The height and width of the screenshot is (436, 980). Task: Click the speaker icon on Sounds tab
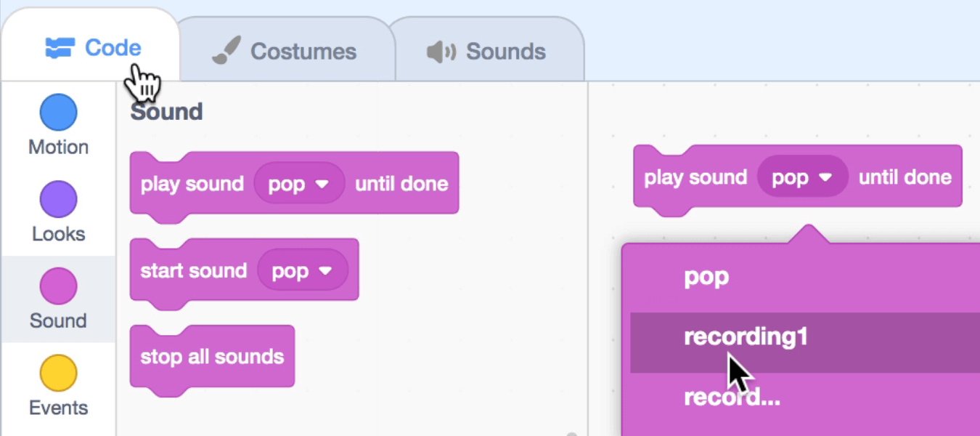click(441, 52)
